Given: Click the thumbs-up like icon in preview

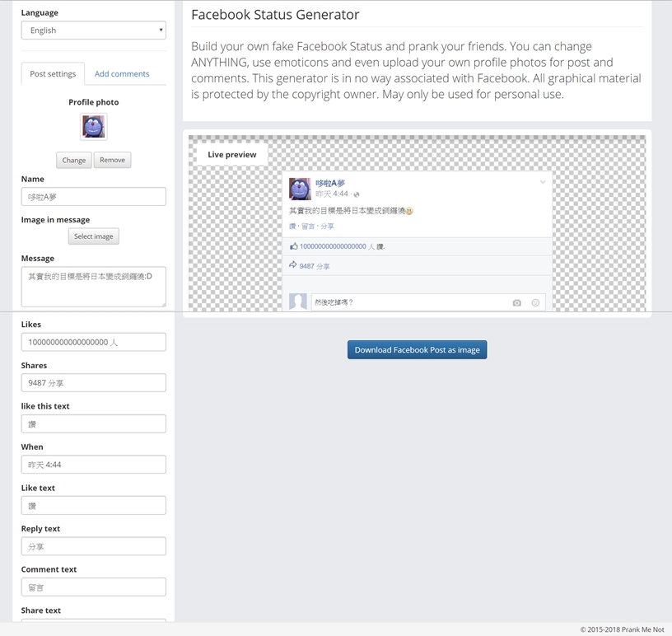Looking at the screenshot, I should (x=293, y=246).
